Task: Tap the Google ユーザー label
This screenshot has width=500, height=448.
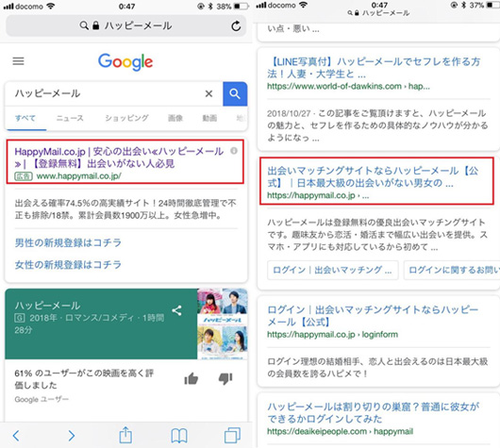Action: click(42, 399)
